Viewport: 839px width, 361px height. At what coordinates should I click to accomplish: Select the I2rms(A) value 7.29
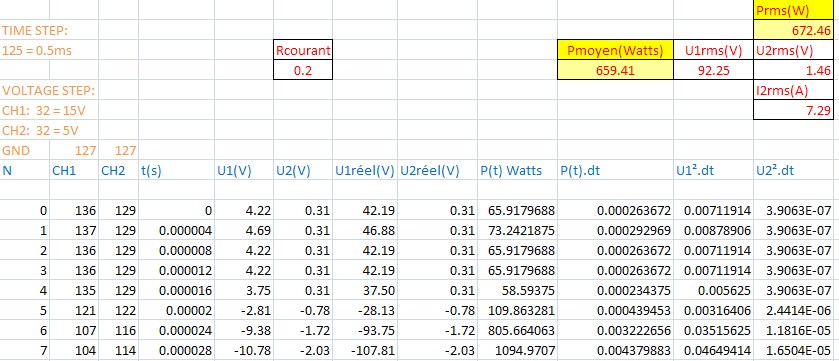[796, 110]
